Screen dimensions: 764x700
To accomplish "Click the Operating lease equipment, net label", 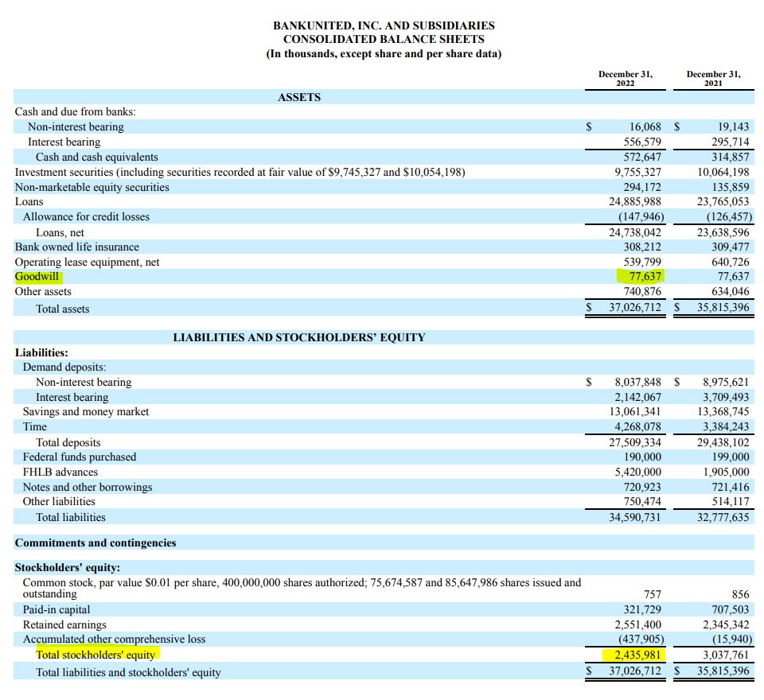I will pos(88,262).
